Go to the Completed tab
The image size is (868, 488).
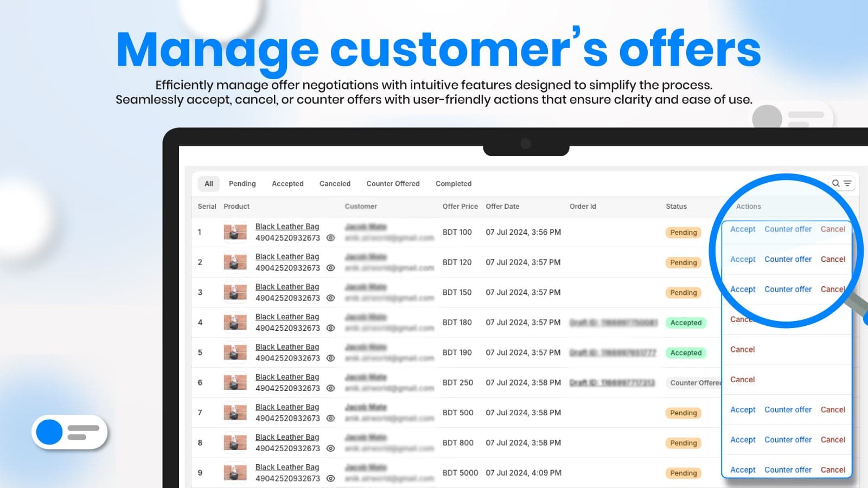click(x=454, y=184)
